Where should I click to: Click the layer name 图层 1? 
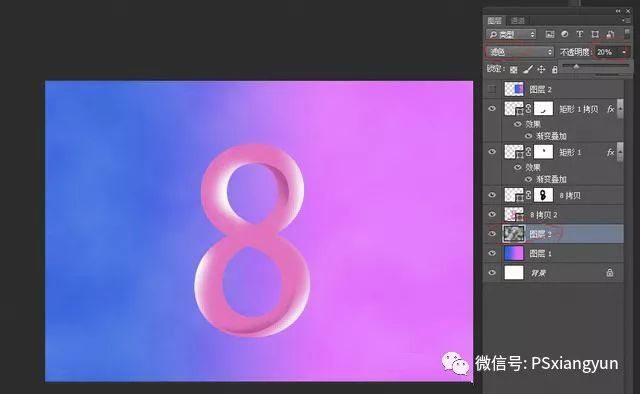click(x=540, y=254)
